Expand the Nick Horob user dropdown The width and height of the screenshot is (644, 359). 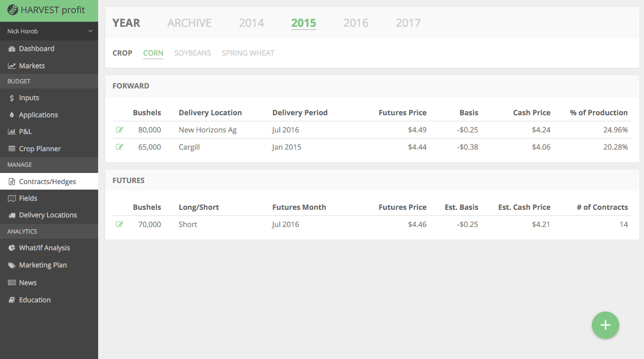[91, 31]
